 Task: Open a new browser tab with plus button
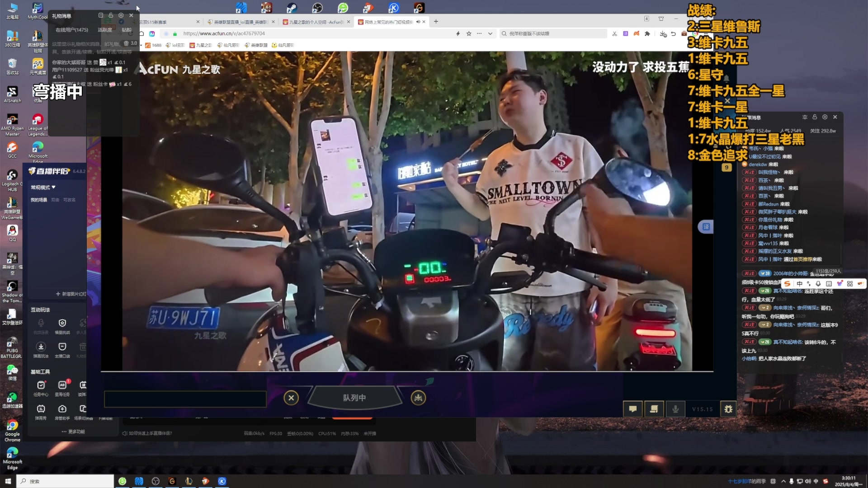tap(436, 21)
